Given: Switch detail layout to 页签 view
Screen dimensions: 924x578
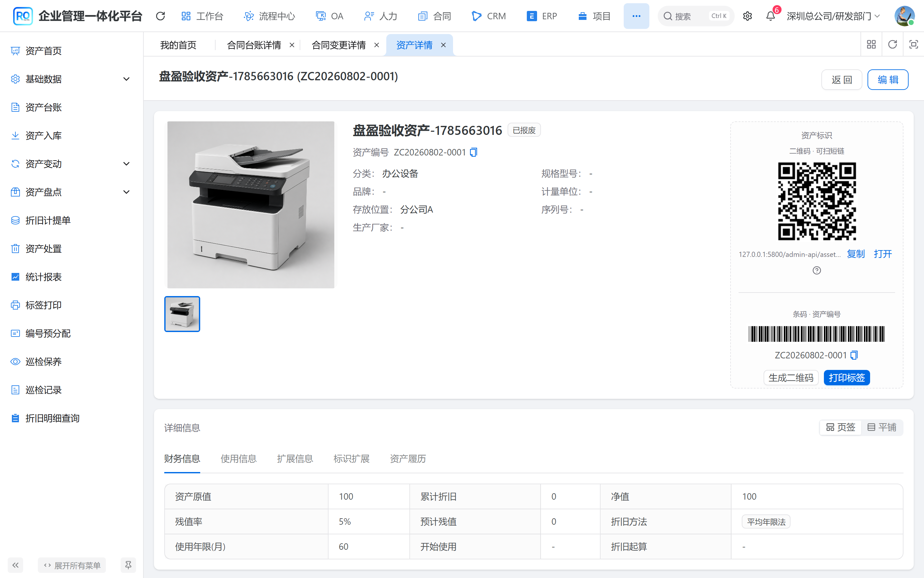Looking at the screenshot, I should [840, 427].
